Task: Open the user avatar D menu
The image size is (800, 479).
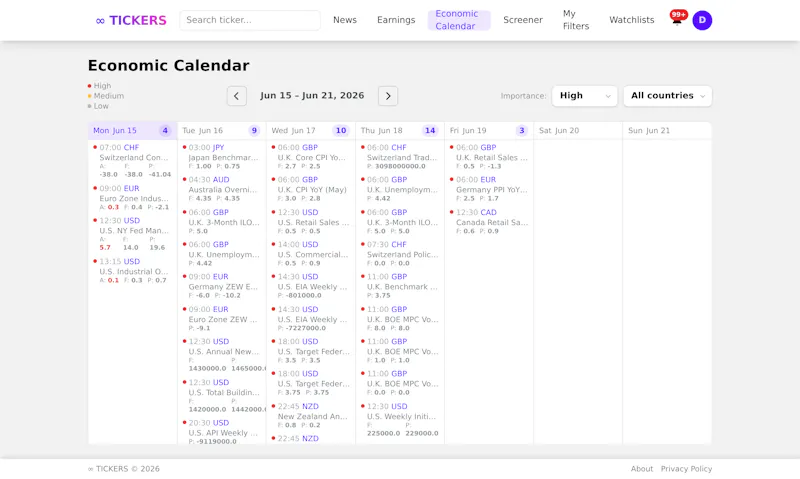Action: click(x=702, y=20)
